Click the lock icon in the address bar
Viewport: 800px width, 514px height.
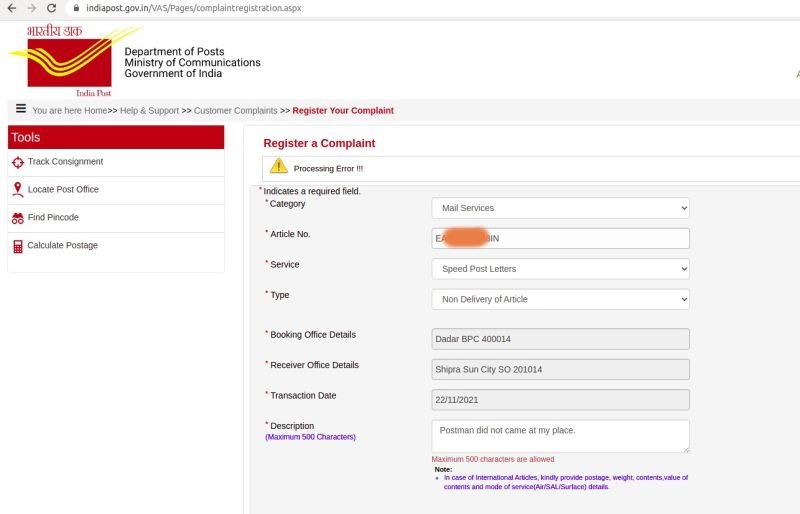click(76, 8)
